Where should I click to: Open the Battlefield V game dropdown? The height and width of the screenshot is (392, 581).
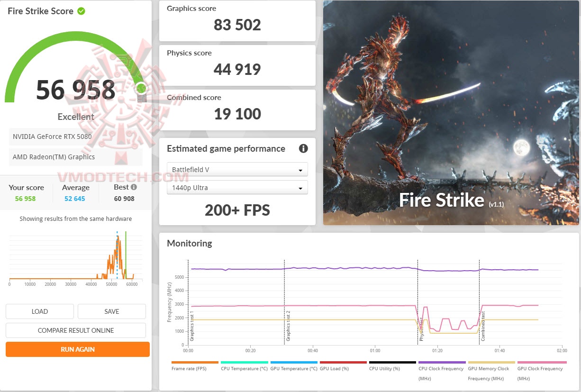tap(237, 169)
